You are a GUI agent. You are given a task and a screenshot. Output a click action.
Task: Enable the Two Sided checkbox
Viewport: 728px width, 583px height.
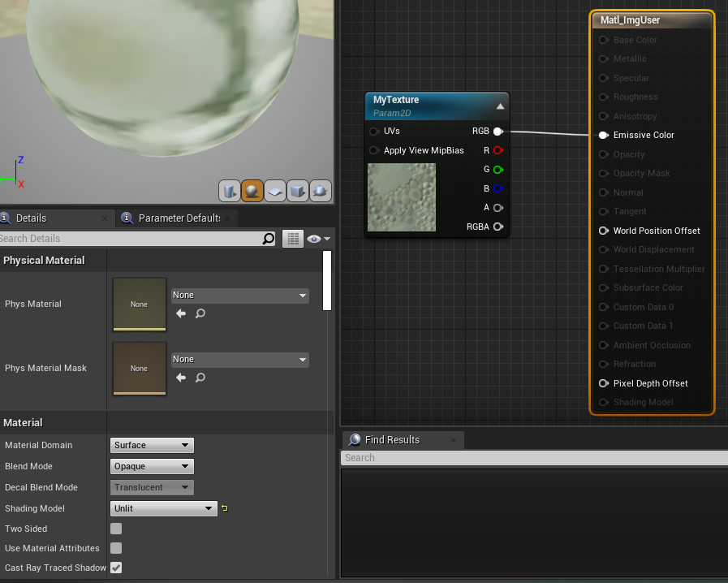(115, 528)
